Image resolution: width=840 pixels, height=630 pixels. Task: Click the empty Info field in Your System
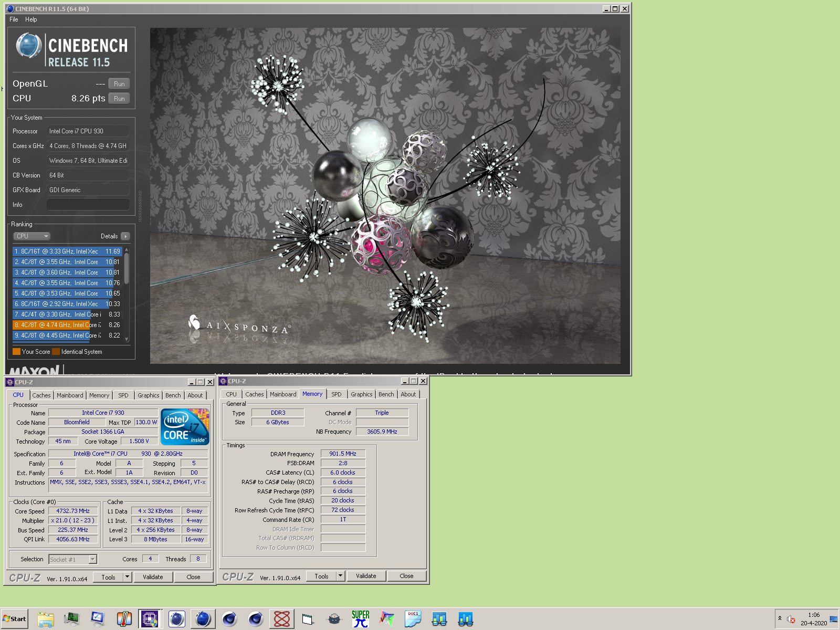click(88, 205)
